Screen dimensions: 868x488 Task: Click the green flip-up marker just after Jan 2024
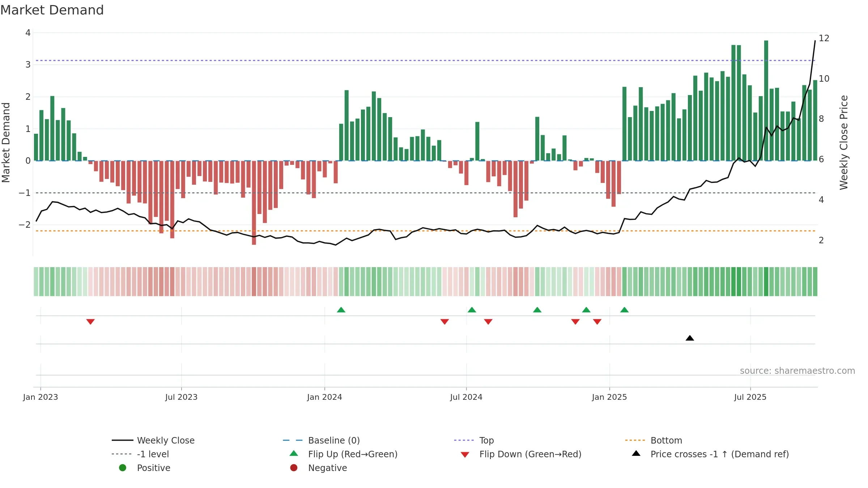tap(341, 310)
